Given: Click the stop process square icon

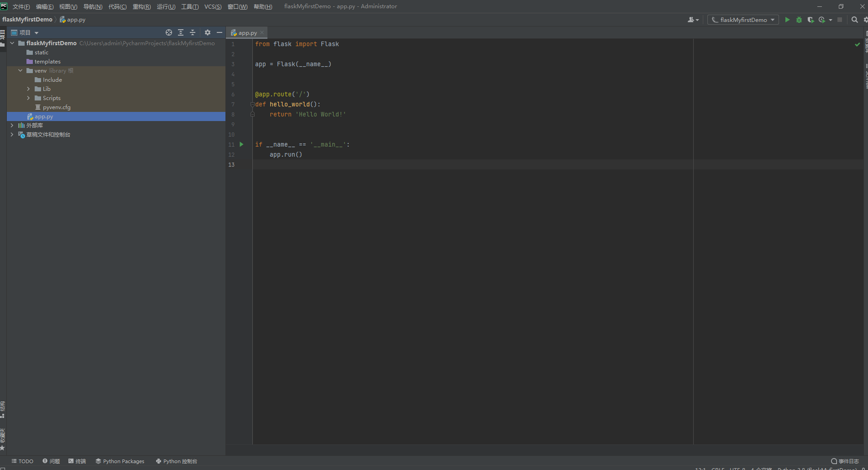Looking at the screenshot, I should pos(840,20).
